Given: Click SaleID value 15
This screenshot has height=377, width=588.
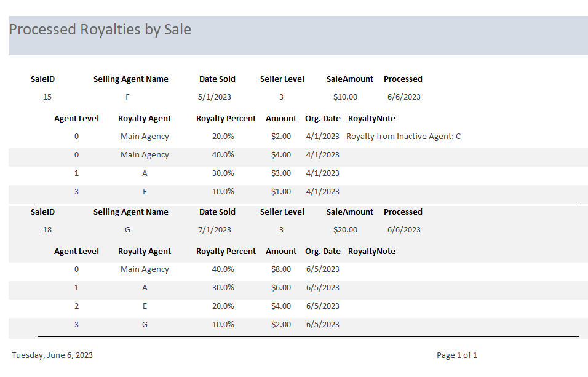Looking at the screenshot, I should tap(47, 97).
